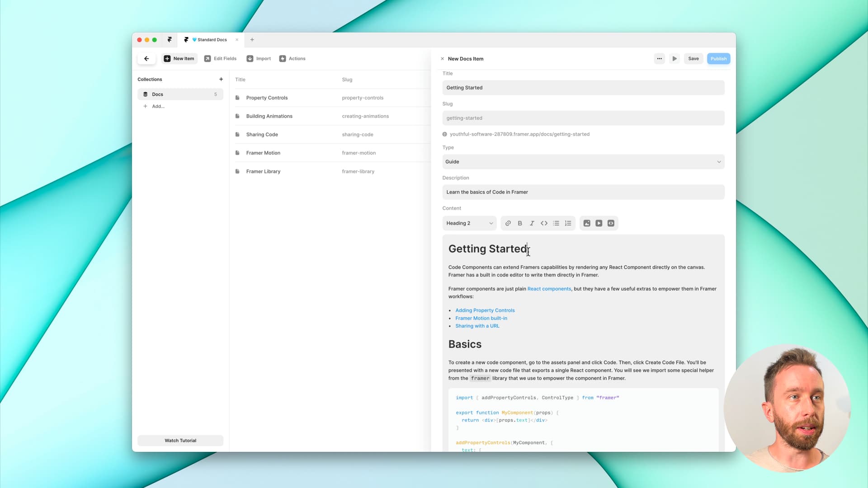This screenshot has height=488, width=868.
Task: Insert a bulleted list
Action: coord(556,223)
